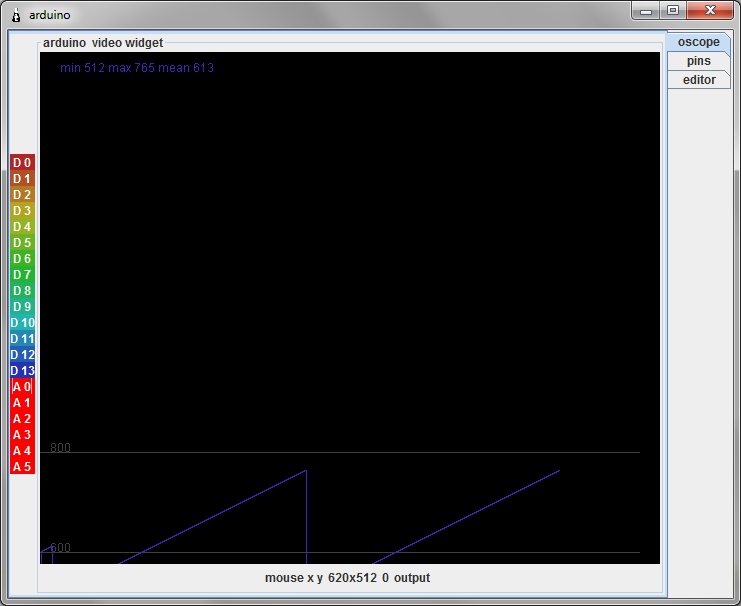Click the min max mean readout text

coord(137,68)
